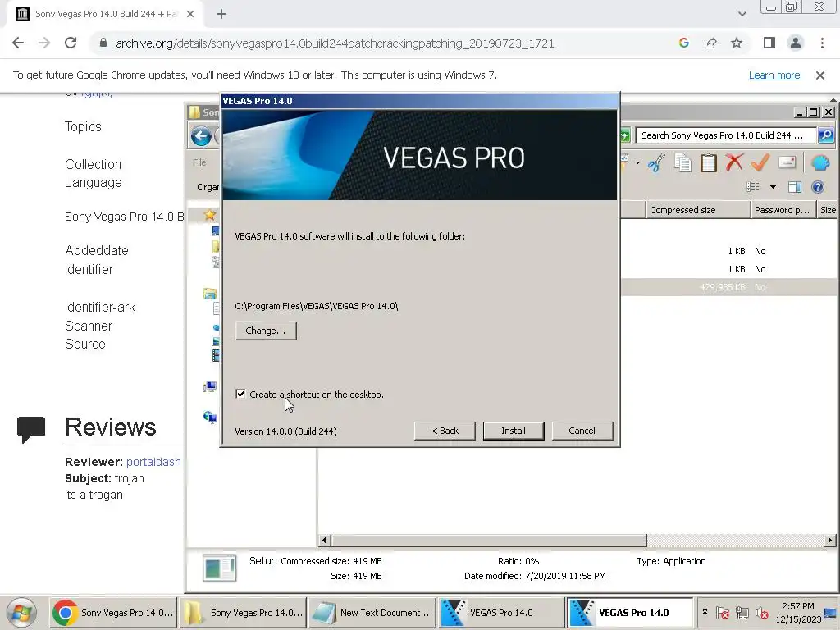Open Chrome three-dot menu
Viewport: 840px width, 630px height.
(822, 43)
